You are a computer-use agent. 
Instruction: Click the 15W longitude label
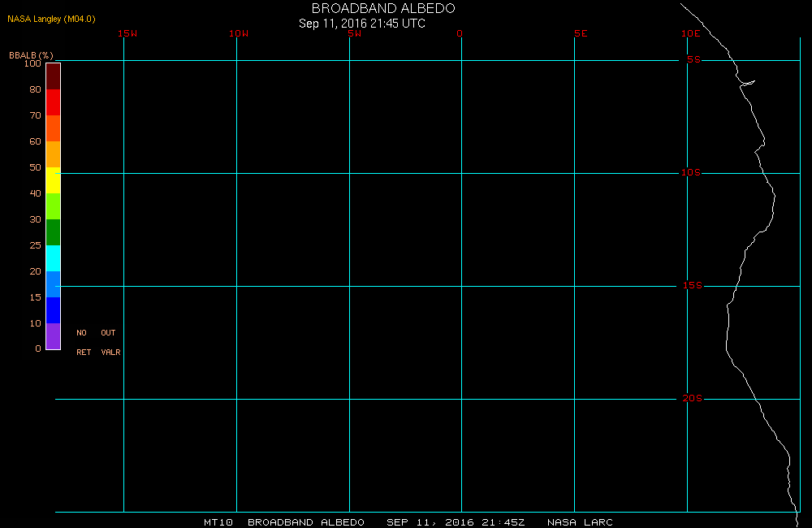tap(127, 33)
